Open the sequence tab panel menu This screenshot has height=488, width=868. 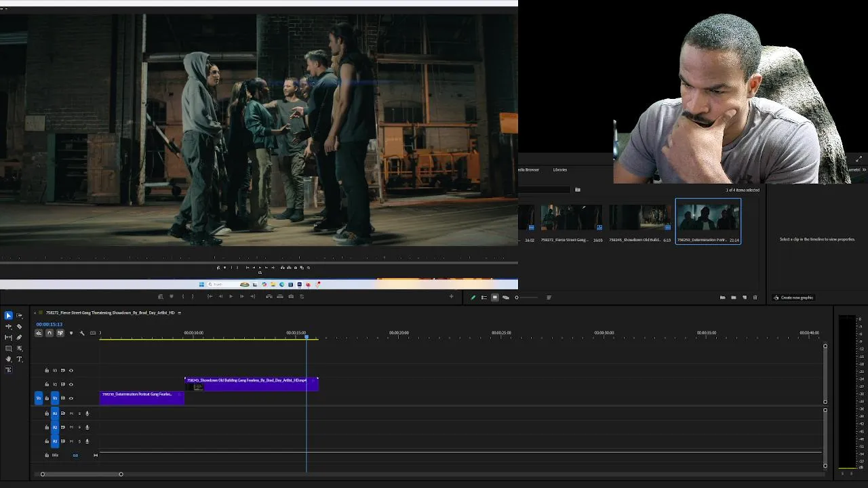coord(179,312)
